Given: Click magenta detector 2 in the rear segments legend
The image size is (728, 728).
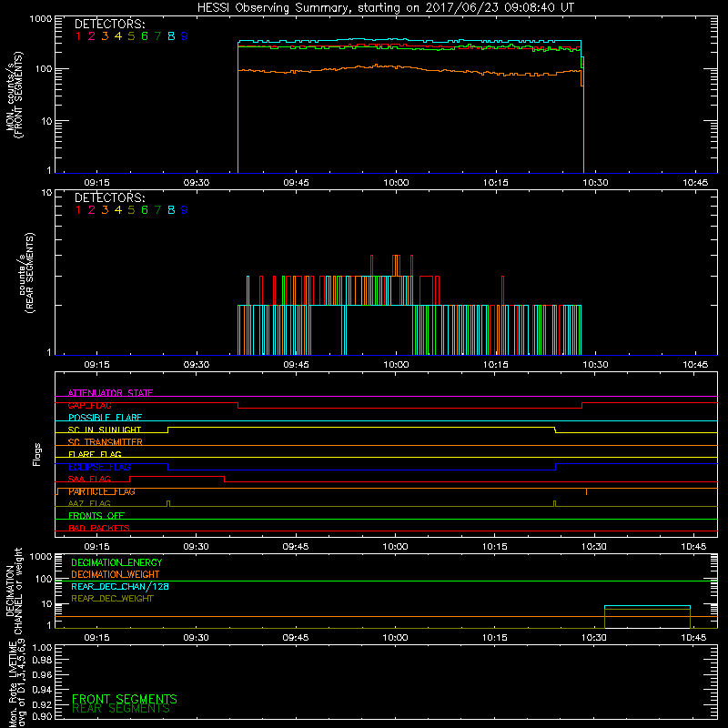Looking at the screenshot, I should click(x=92, y=210).
